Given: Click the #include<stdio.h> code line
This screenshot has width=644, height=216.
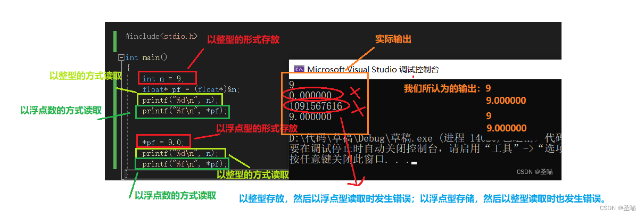Looking at the screenshot, I should (x=161, y=37).
